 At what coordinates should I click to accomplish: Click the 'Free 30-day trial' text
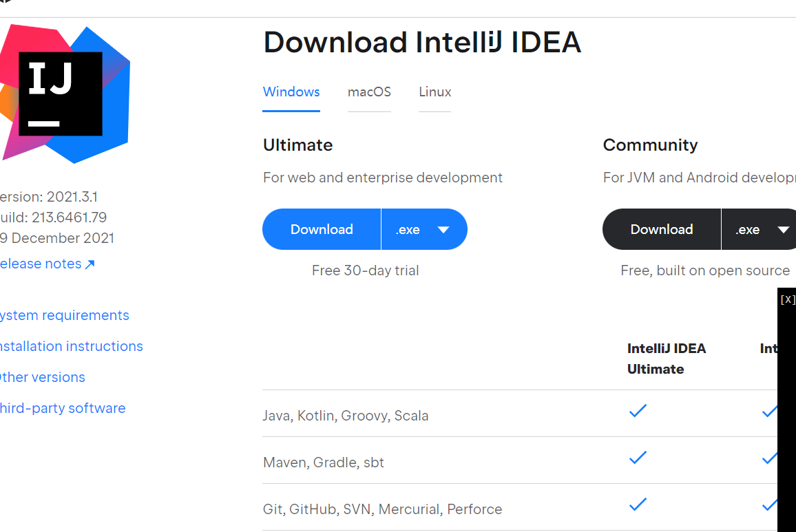point(366,270)
